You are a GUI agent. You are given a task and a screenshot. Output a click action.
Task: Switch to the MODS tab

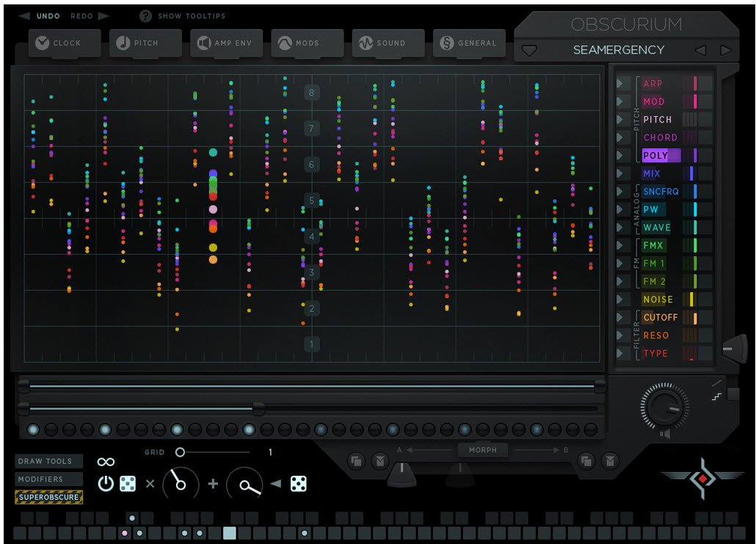308,43
